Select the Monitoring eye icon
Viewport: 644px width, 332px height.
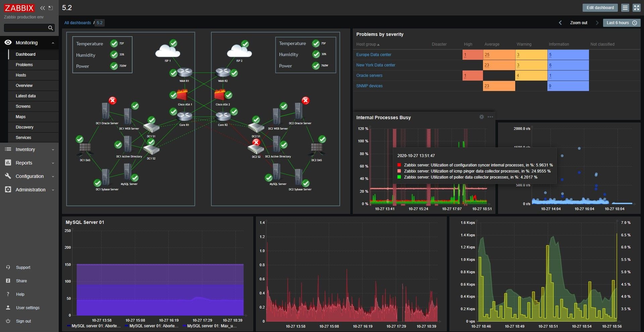(x=7, y=43)
